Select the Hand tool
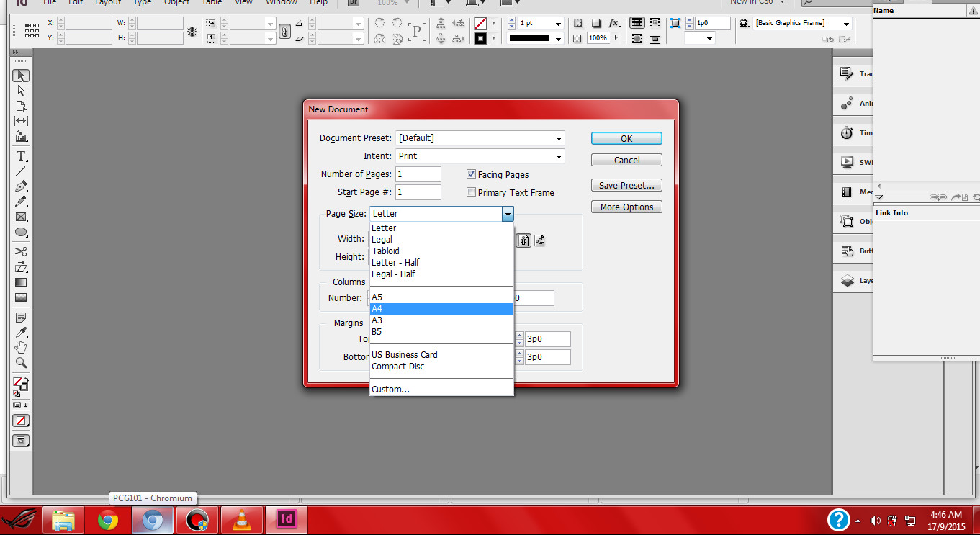The width and height of the screenshot is (980, 535). pyautogui.click(x=20, y=348)
